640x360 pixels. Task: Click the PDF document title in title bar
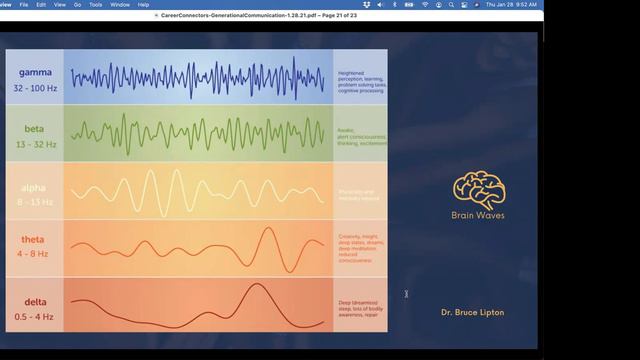tap(259, 16)
